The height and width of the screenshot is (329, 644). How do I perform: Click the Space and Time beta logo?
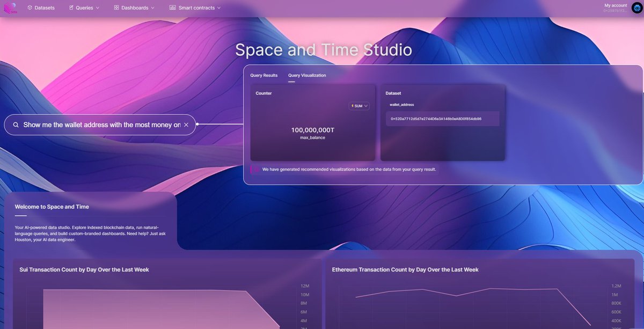pyautogui.click(x=10, y=8)
